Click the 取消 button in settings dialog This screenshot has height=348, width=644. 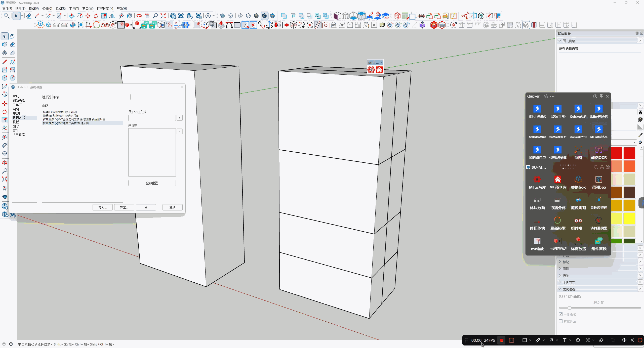[172, 207]
